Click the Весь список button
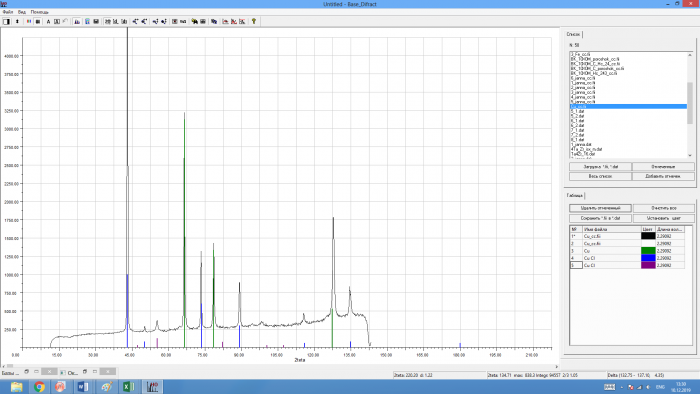This screenshot has height=394, width=700. [x=600, y=176]
